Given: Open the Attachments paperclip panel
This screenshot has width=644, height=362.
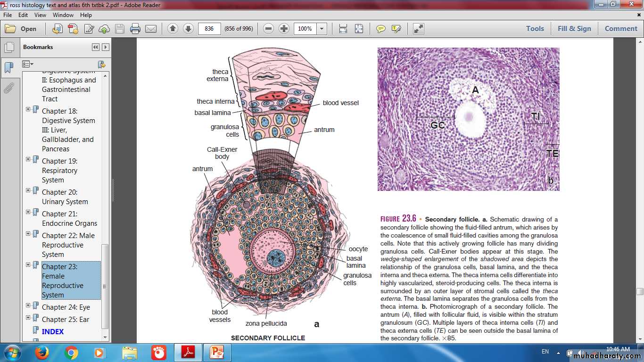Looking at the screenshot, I should pyautogui.click(x=8, y=88).
